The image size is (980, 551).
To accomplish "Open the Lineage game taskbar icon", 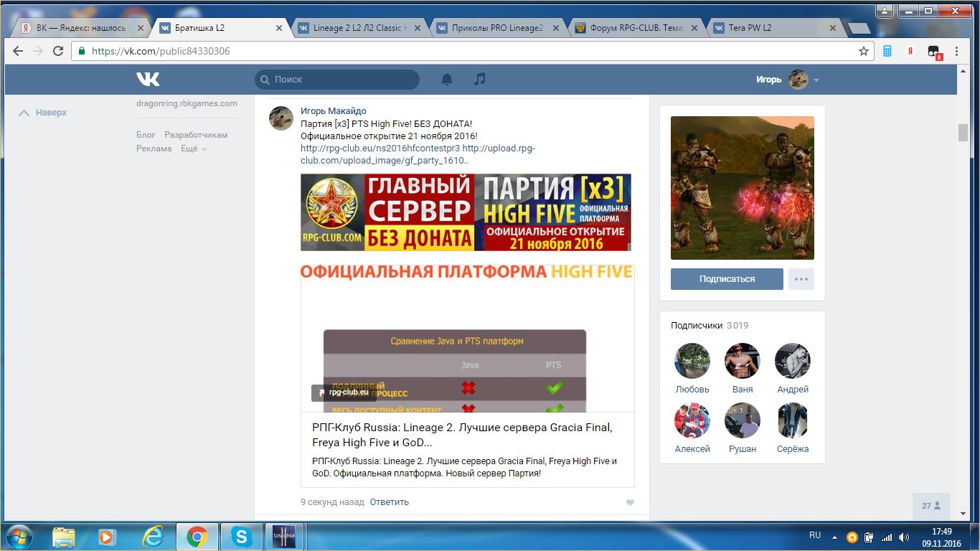I will [x=286, y=536].
